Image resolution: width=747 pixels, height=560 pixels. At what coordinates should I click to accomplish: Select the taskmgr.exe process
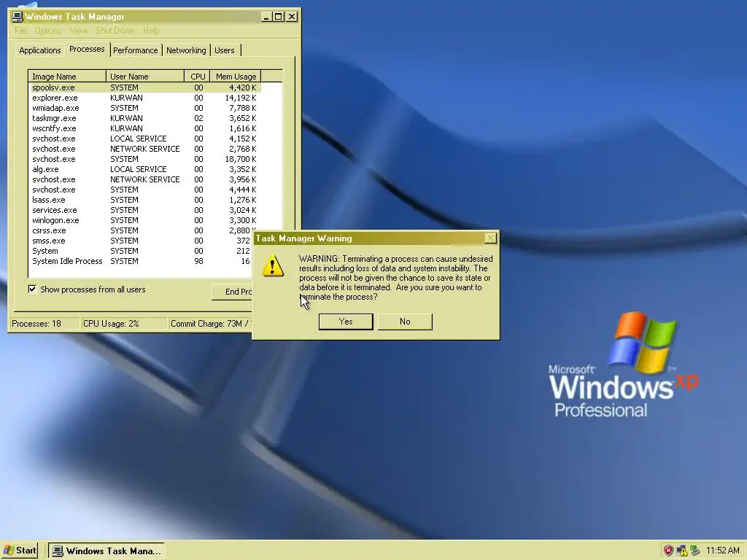[x=145, y=118]
